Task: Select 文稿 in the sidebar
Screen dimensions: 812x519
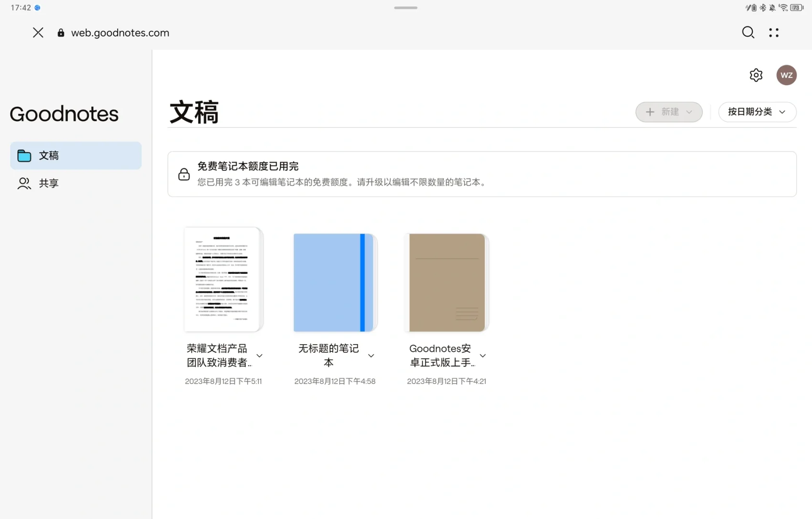Action: pos(48,155)
